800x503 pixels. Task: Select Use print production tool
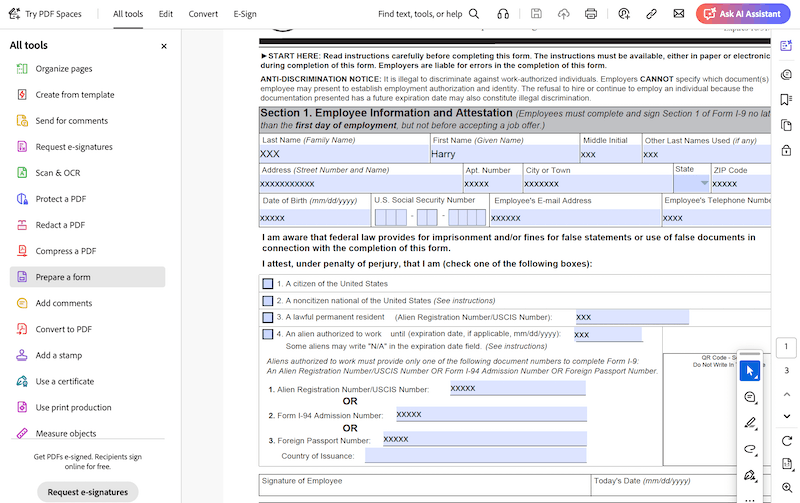(x=73, y=407)
